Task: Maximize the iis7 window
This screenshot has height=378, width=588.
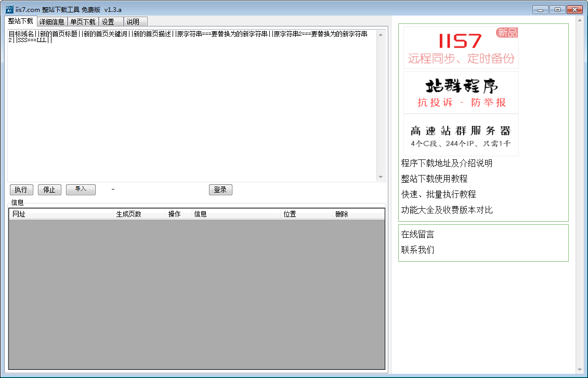Action: 558,10
